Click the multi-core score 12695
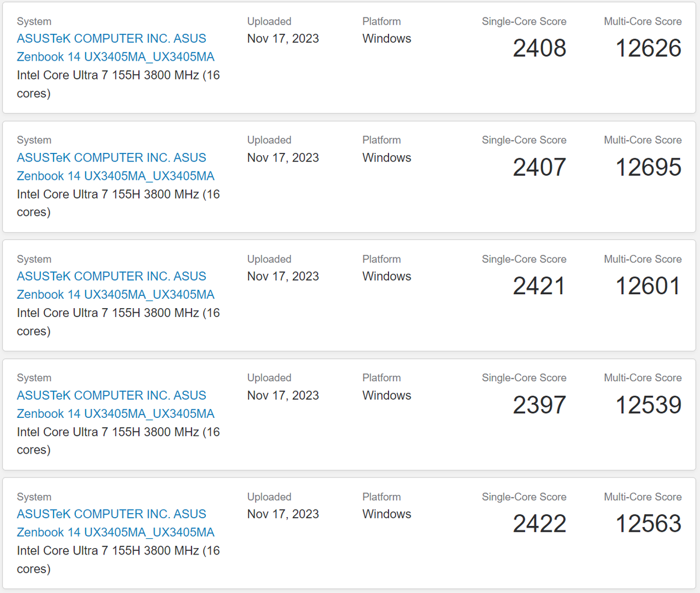 649,167
